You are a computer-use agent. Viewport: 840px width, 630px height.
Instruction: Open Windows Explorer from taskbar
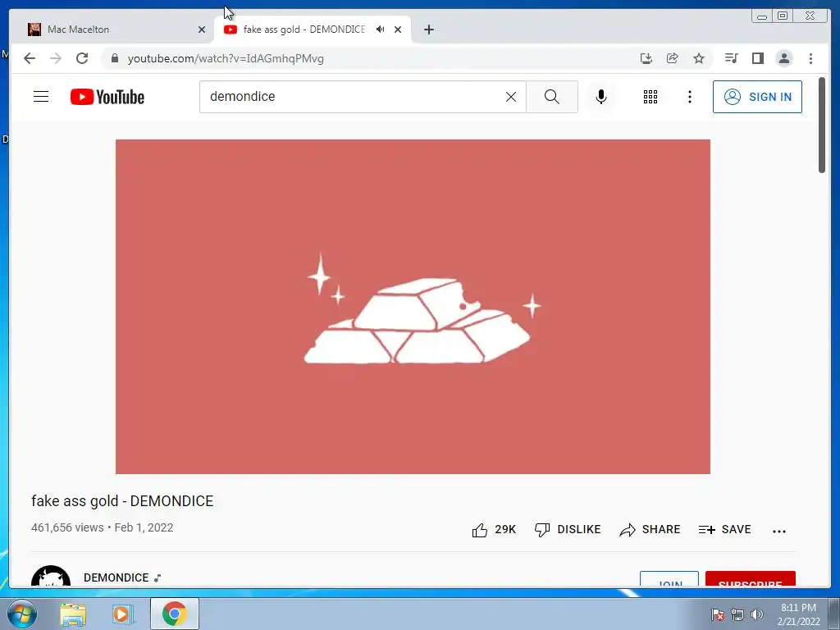click(x=73, y=614)
